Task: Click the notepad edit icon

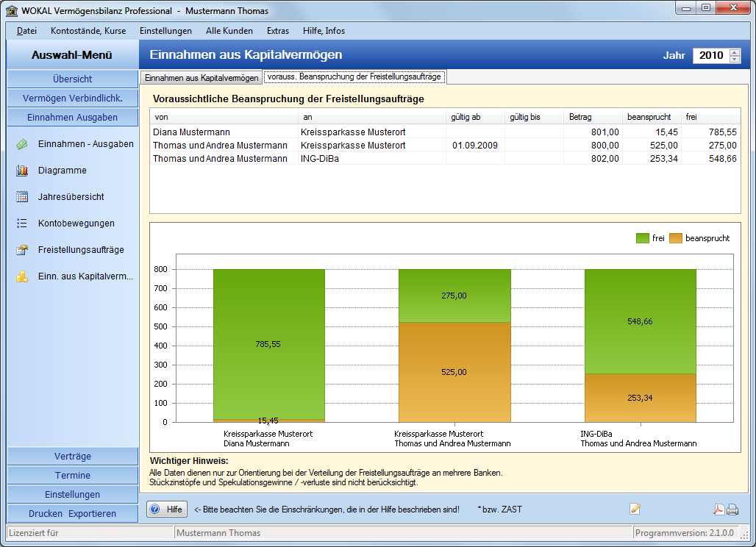Action: [635, 509]
